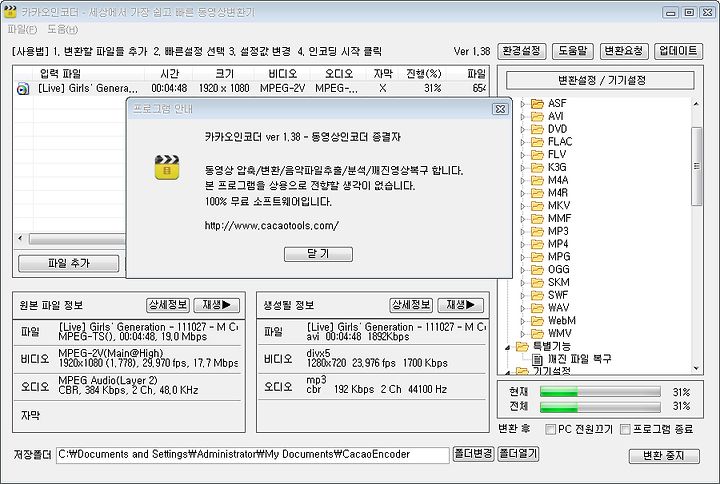The width and height of the screenshot is (720, 484).
Task: Click the 폴더열기 button
Action: tap(518, 454)
